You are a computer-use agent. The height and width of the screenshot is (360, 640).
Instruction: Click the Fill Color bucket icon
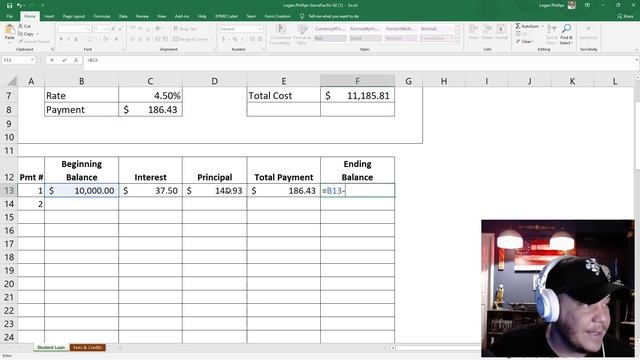pos(105,39)
